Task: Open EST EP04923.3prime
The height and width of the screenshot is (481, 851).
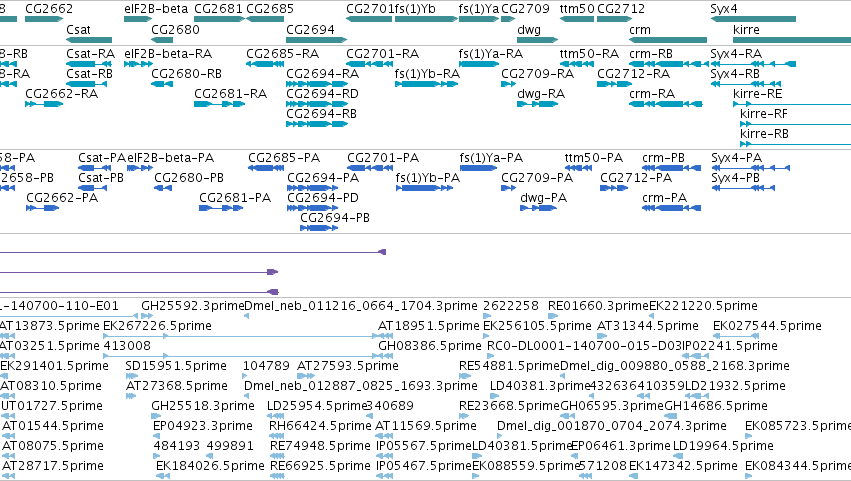Action: point(157,436)
